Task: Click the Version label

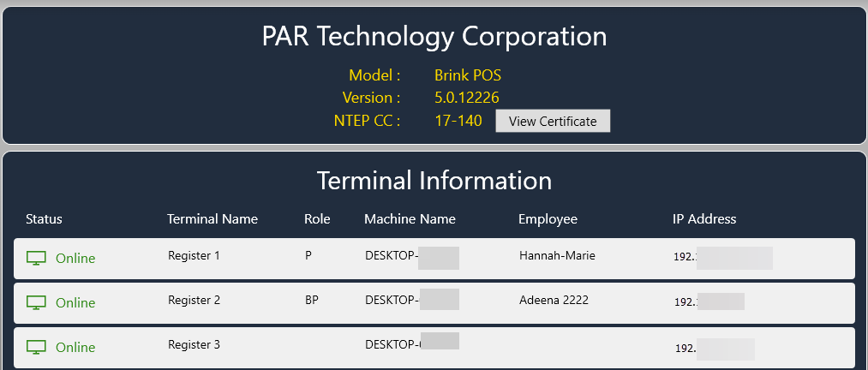Action: tap(371, 98)
